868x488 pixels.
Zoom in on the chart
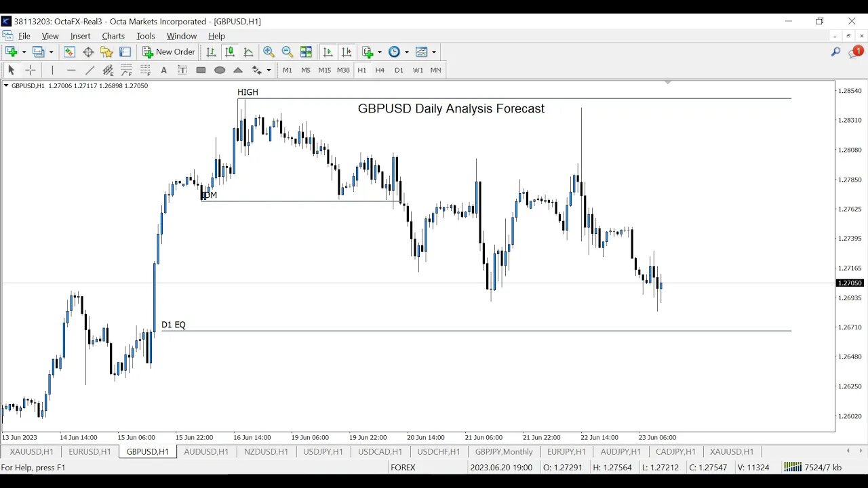pyautogui.click(x=269, y=52)
